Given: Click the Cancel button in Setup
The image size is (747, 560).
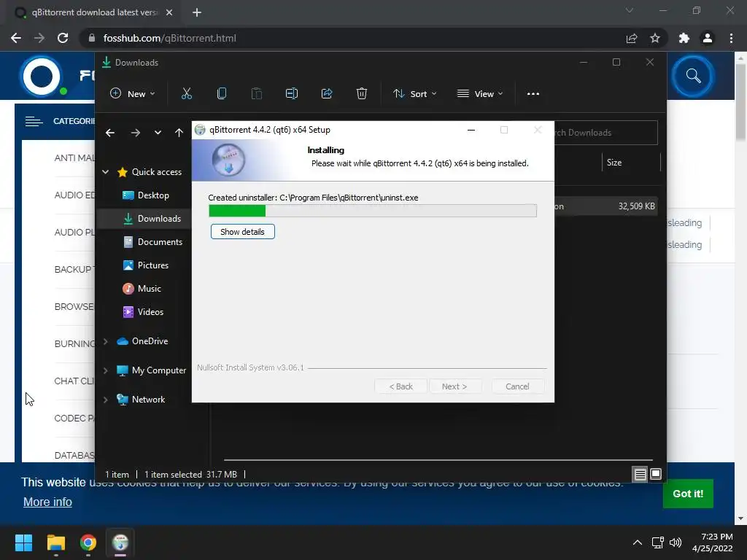Looking at the screenshot, I should [517, 386].
